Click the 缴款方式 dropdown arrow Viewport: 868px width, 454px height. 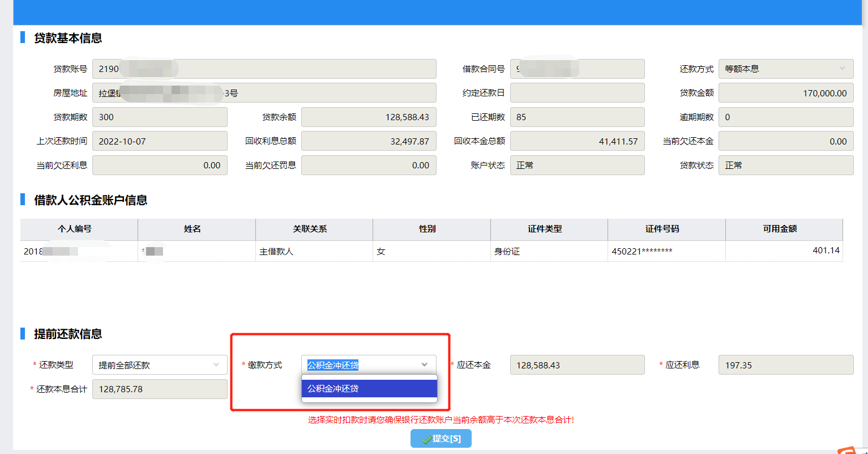[425, 365]
